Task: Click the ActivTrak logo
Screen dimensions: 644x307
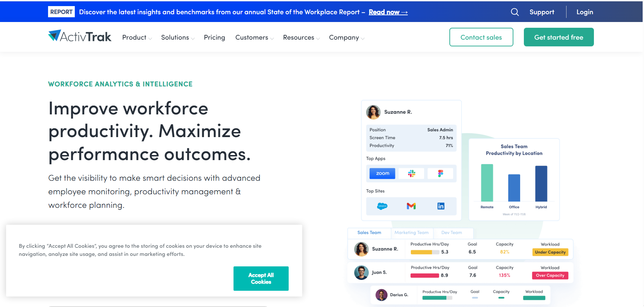Action: (80, 36)
